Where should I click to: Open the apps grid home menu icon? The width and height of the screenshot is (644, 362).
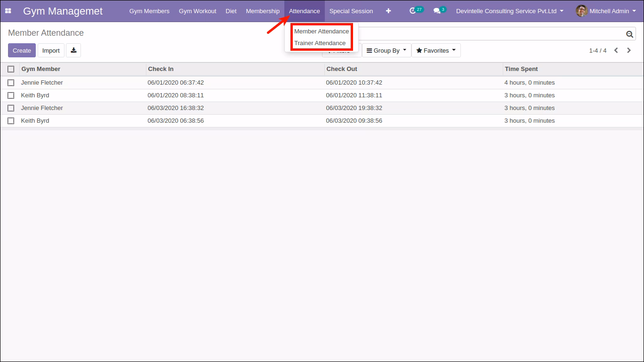(8, 11)
